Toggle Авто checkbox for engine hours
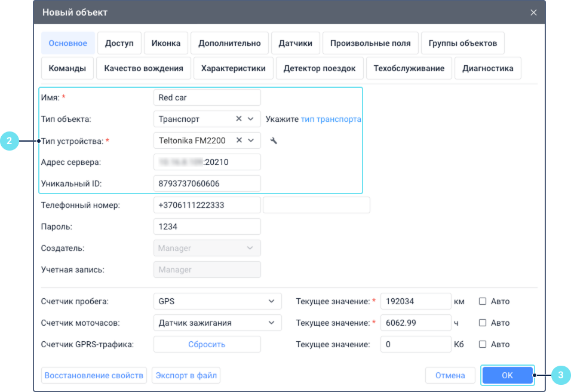This screenshot has width=571, height=392. pos(483,323)
